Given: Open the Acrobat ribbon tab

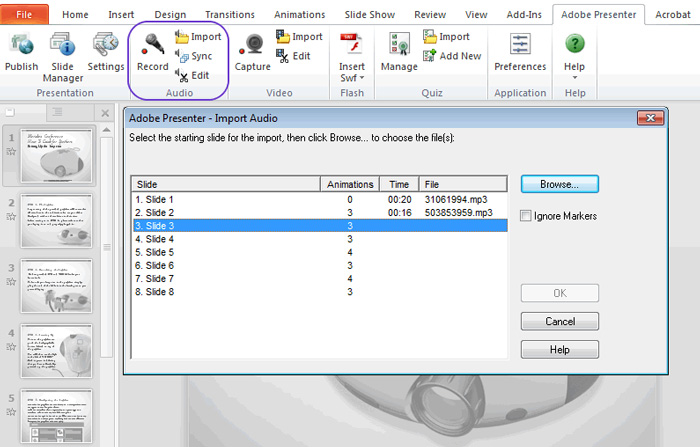Looking at the screenshot, I should [673, 14].
